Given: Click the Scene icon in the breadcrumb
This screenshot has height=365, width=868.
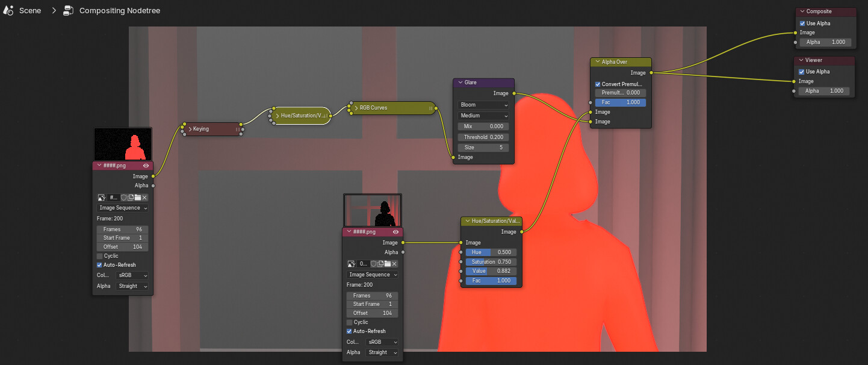Looking at the screenshot, I should (8, 10).
